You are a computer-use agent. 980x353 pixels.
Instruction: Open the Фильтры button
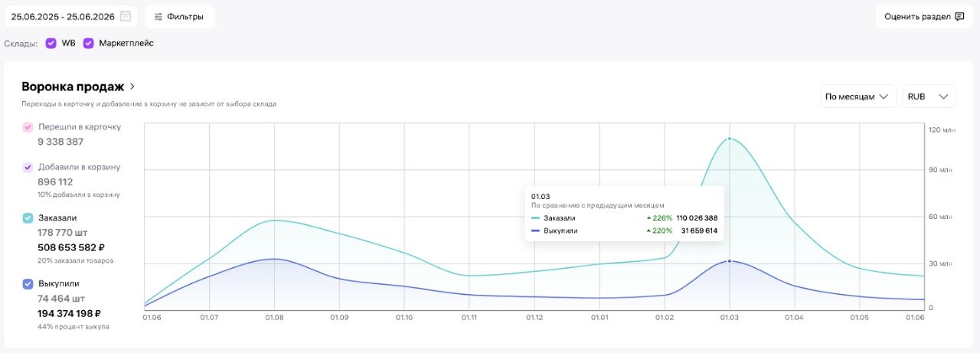pos(179,16)
